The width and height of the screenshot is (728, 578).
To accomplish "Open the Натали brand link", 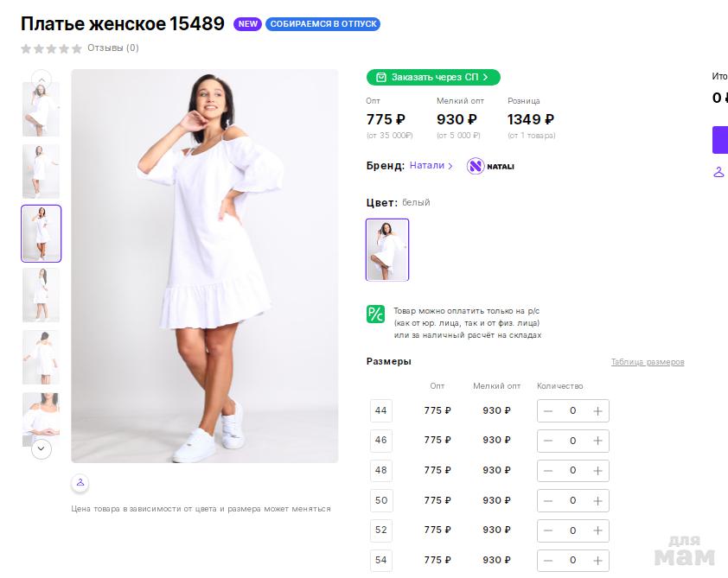I will (x=431, y=166).
